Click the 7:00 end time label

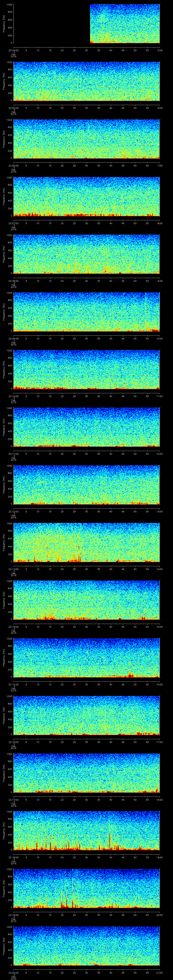(160, 166)
